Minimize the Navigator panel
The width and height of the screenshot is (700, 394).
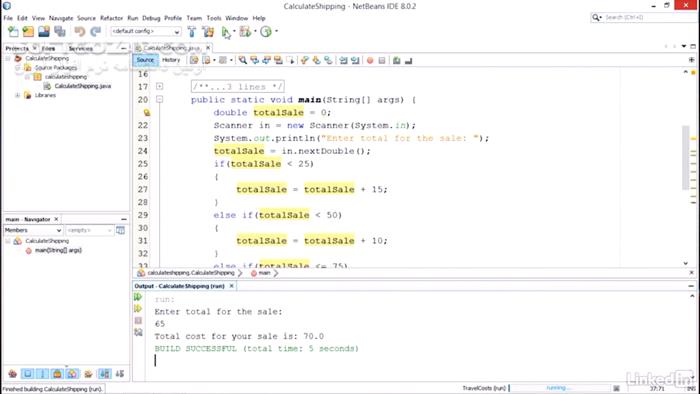coord(124,219)
